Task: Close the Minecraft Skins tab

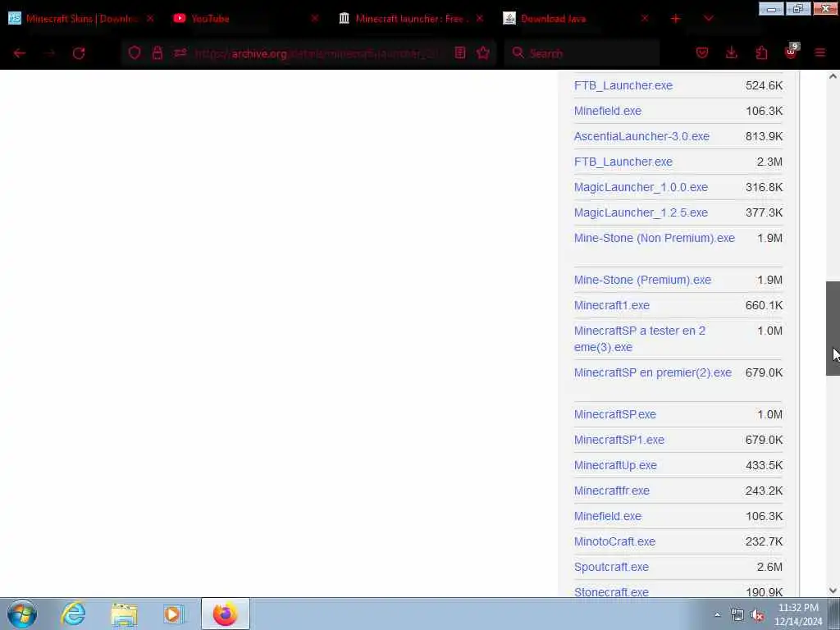Action: 150,18
